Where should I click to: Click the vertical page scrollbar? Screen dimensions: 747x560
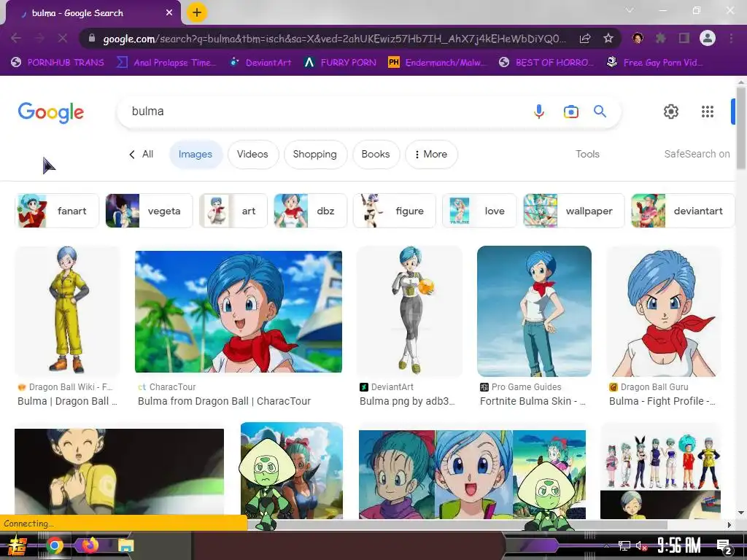741,128
